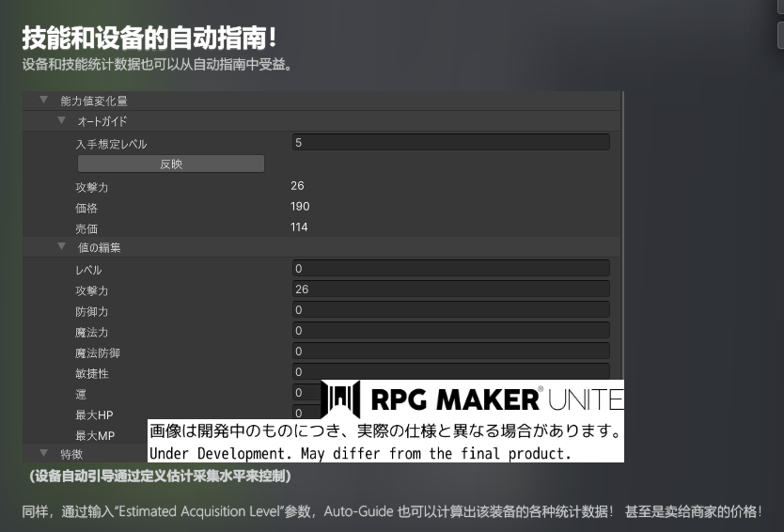Click the auto-guide 攻撃力 value 26
This screenshot has height=532, width=784.
click(297, 186)
